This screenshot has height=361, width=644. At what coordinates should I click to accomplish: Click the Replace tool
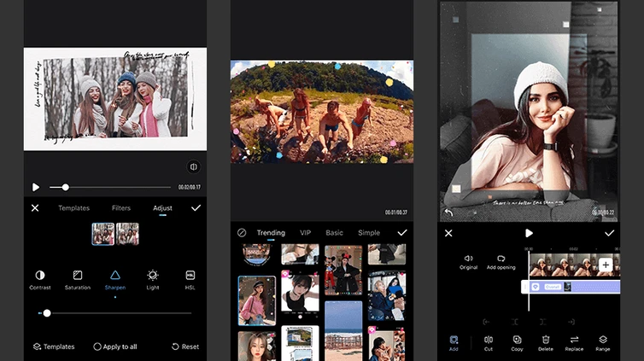point(574,343)
